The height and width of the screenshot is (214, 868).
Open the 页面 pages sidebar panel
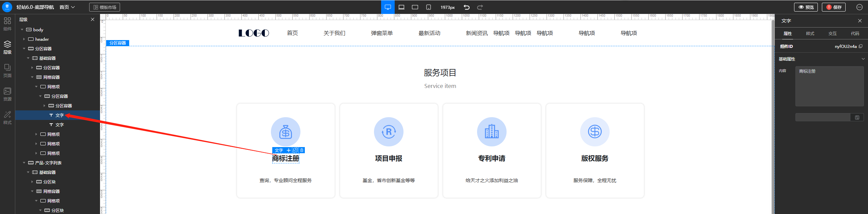coord(7,71)
